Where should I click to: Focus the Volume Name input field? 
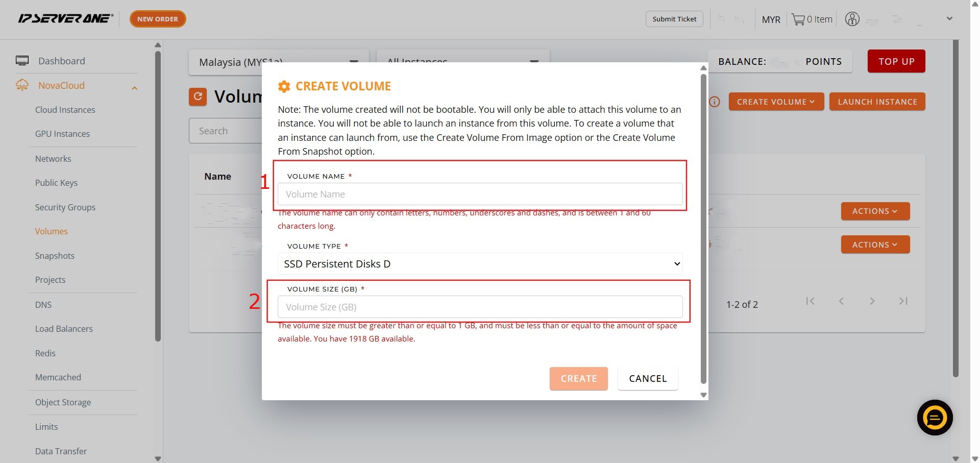480,194
